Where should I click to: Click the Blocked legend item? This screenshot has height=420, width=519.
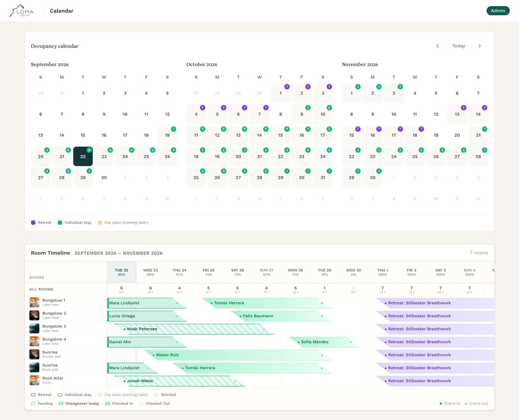[165, 395]
